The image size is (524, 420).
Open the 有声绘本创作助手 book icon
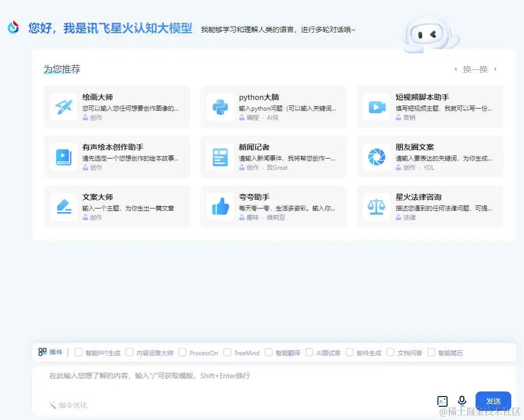point(64,157)
